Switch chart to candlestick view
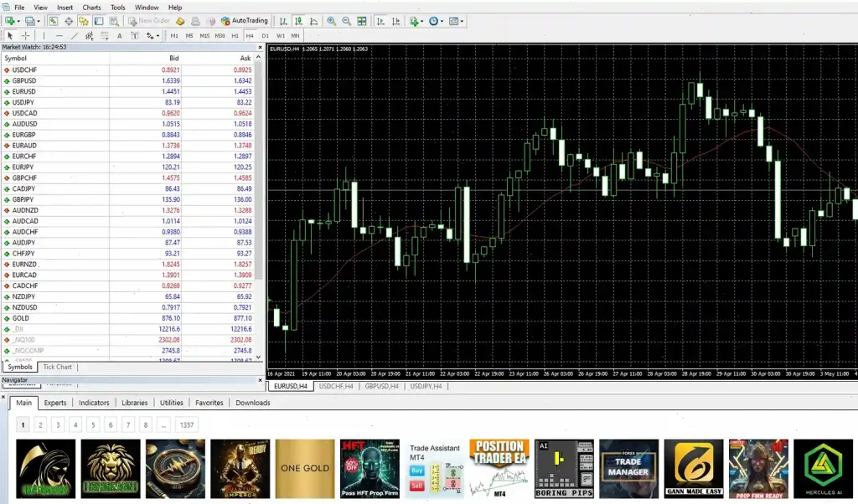This screenshot has height=504, width=858. click(298, 21)
